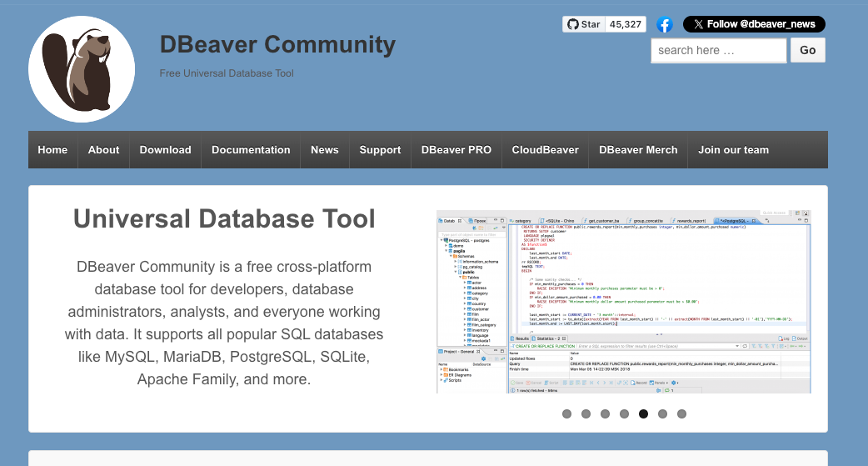Click the 'Free Universal Database Tool' tagline
This screenshot has width=868, height=466.
227,73
